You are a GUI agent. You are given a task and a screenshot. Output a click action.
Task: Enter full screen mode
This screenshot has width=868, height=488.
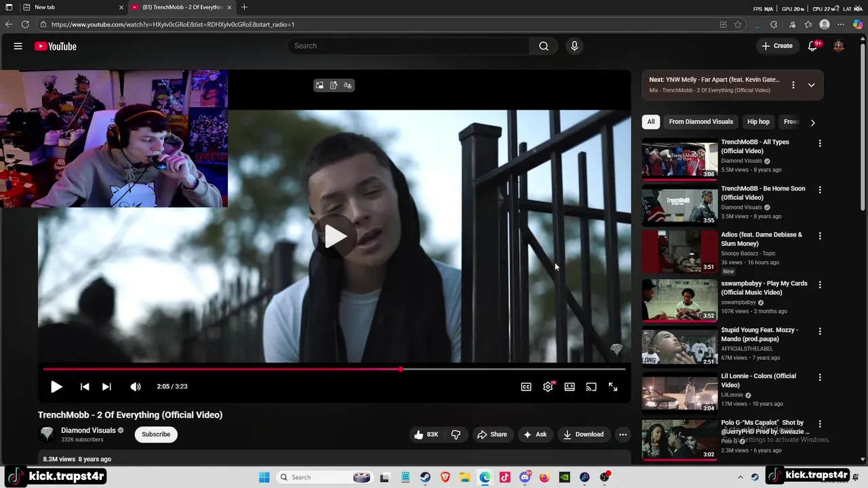tap(613, 386)
